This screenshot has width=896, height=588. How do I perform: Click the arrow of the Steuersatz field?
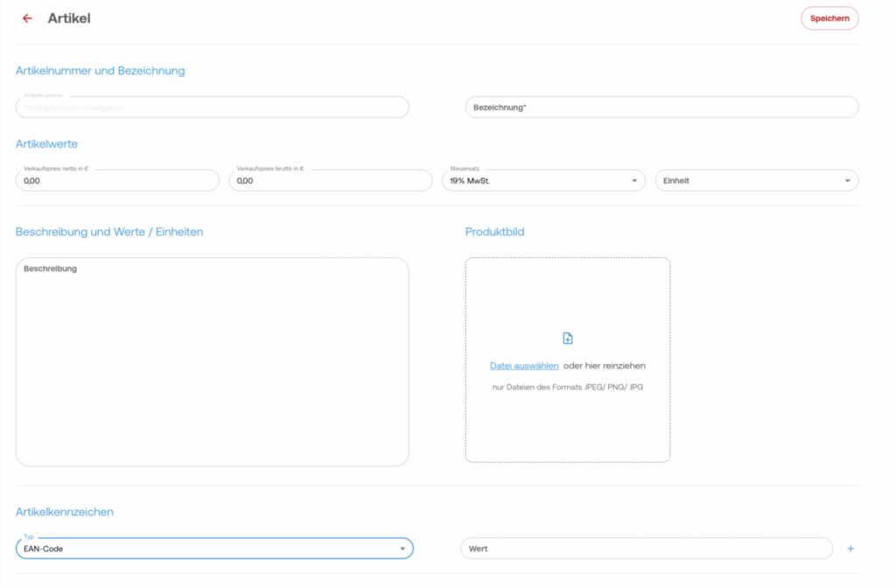click(634, 181)
